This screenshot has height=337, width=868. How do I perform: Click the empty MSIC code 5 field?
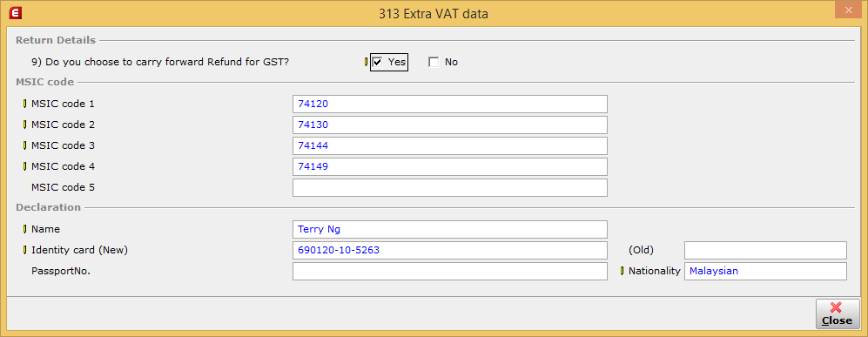click(x=450, y=187)
